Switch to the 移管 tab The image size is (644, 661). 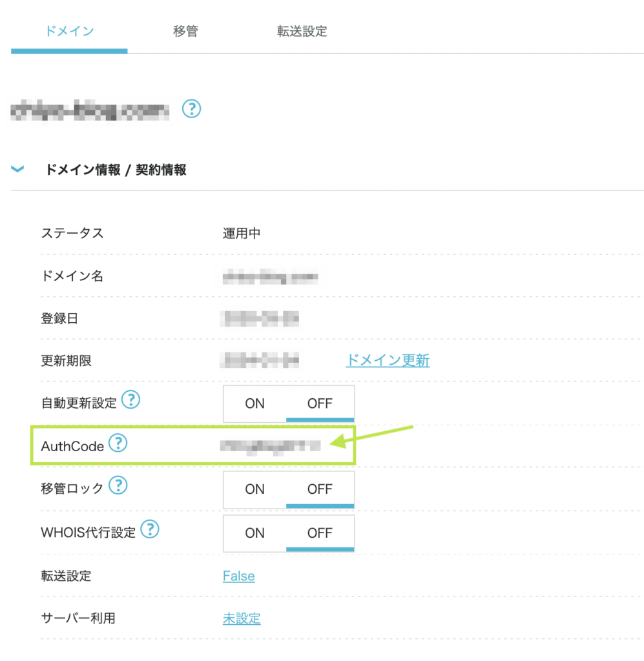tap(186, 30)
